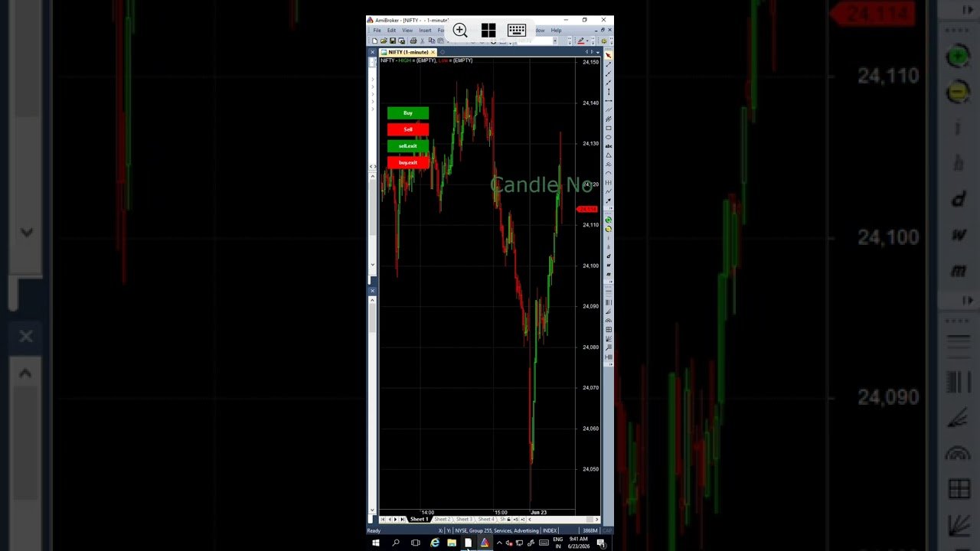The width and height of the screenshot is (980, 551).
Task: Switch chart to weekly with the w icon
Action: tap(609, 265)
